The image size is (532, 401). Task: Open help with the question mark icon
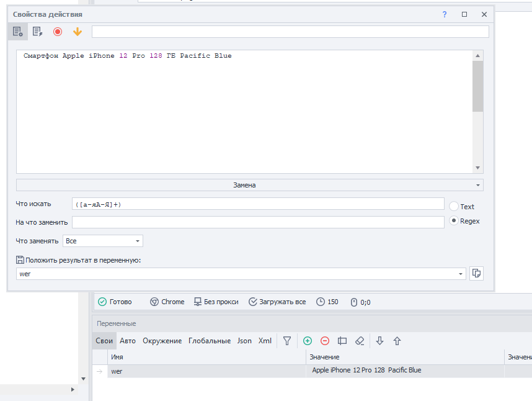click(x=445, y=14)
